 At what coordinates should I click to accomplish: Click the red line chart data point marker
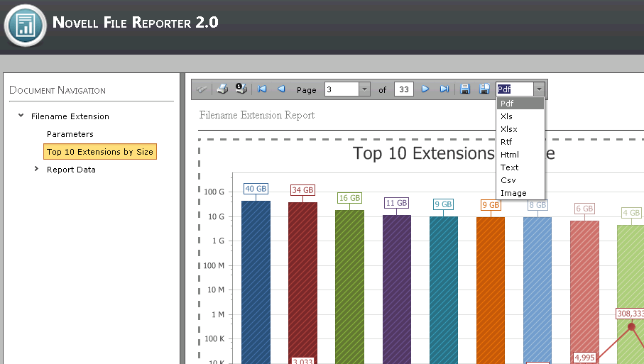click(631, 326)
